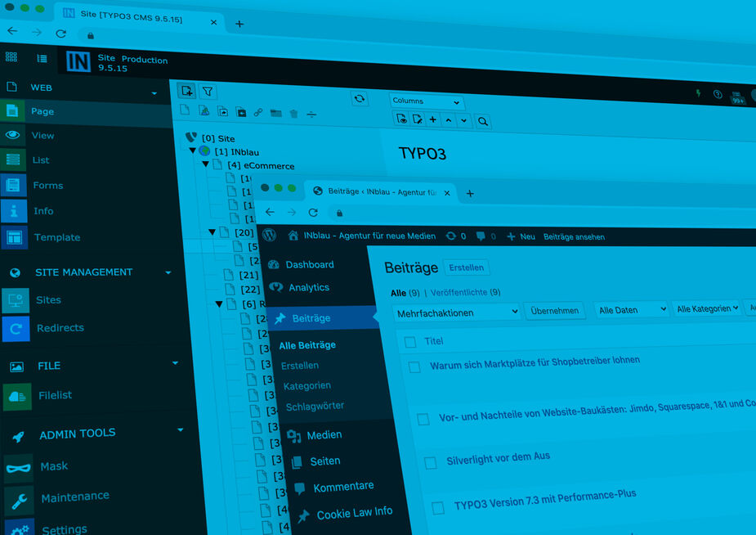Image resolution: width=756 pixels, height=535 pixels.
Task: Refresh the TYPO3 page tree
Action: click(x=359, y=99)
